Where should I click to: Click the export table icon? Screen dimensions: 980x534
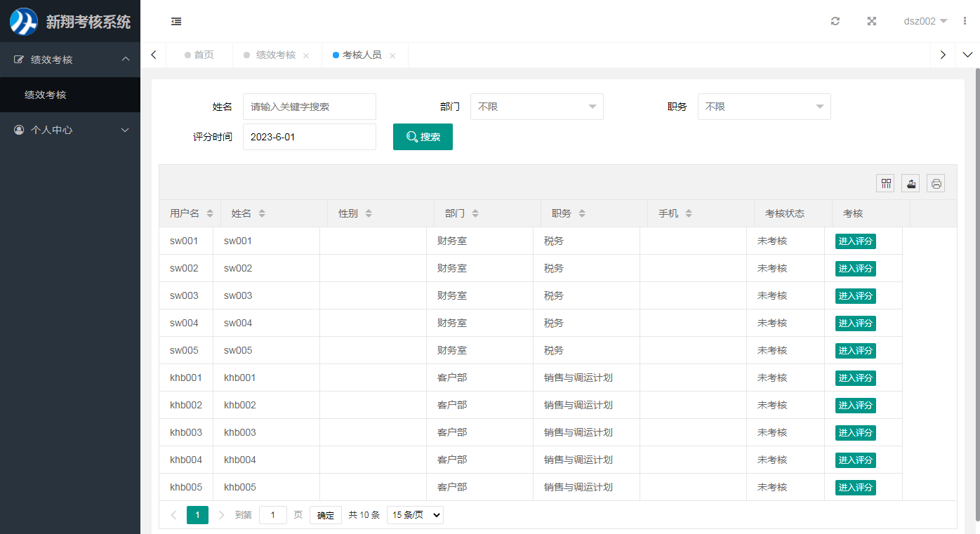[911, 184]
